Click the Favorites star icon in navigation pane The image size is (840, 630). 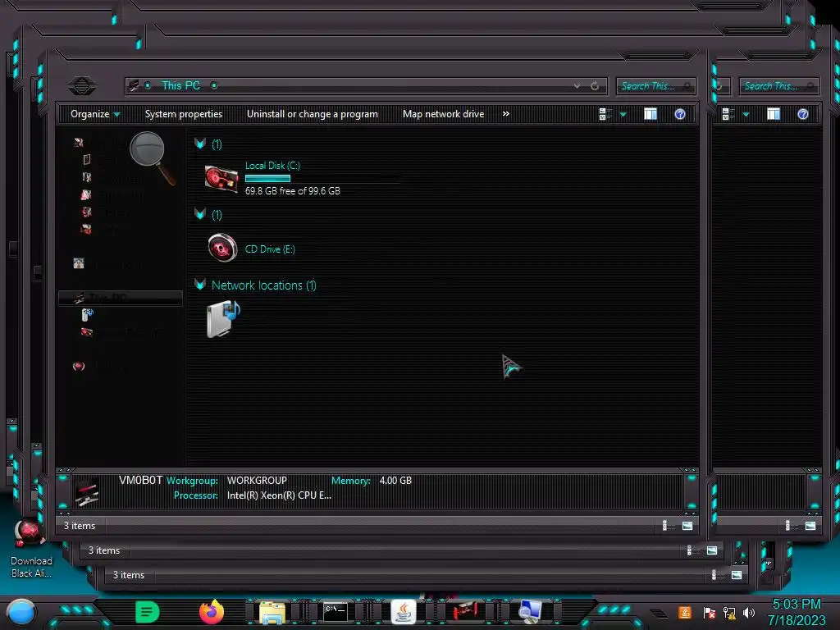coord(79,143)
